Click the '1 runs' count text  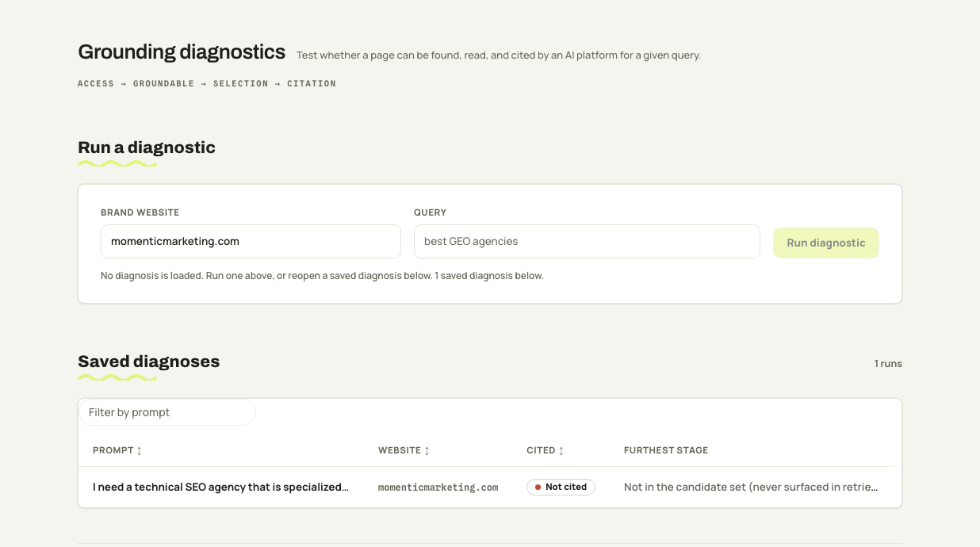click(888, 364)
